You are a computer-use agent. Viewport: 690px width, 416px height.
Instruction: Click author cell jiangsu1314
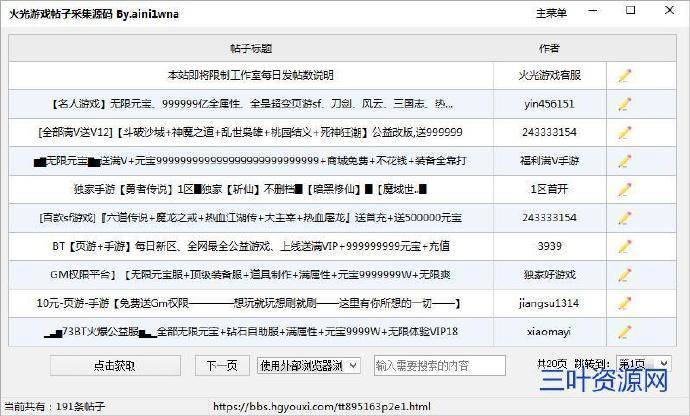point(550,303)
